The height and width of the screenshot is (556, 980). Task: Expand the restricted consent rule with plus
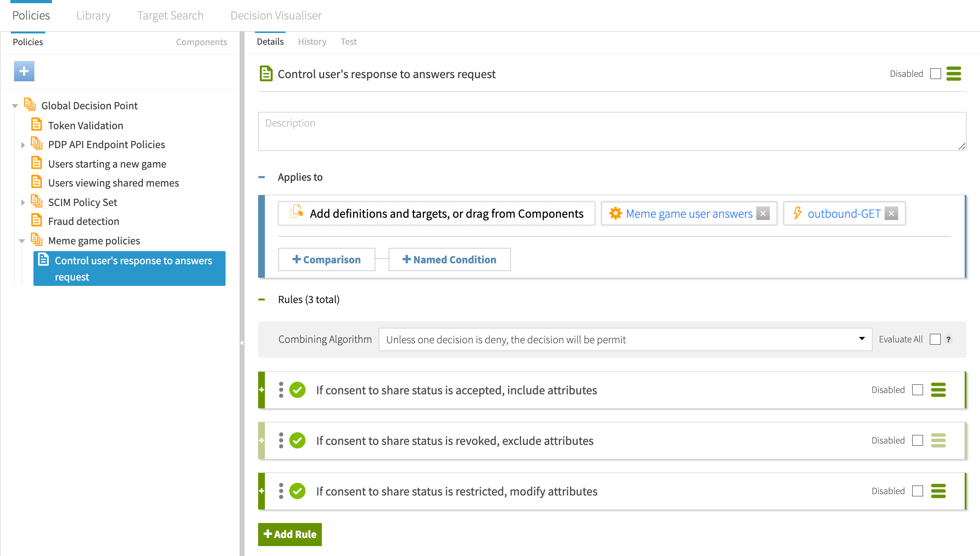click(x=261, y=491)
